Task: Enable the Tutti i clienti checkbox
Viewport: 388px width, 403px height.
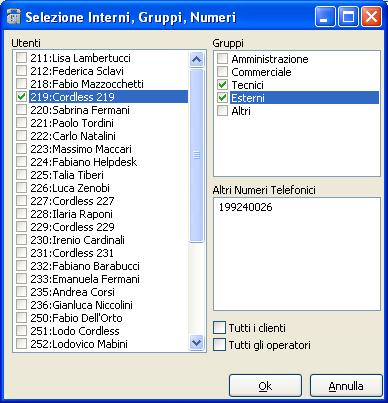Action: tap(219, 328)
